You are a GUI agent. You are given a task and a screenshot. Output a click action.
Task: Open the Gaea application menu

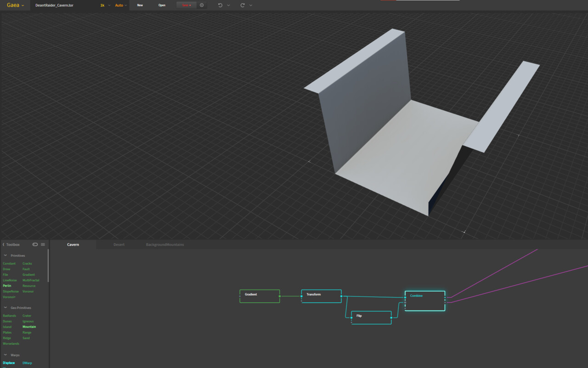[14, 5]
